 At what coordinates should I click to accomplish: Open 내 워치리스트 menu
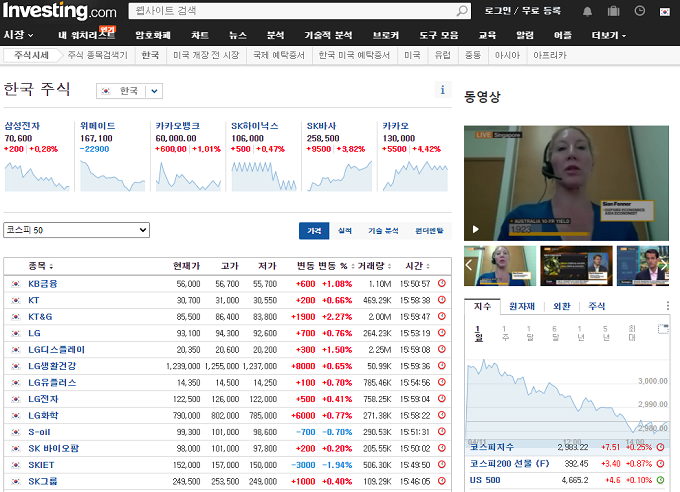tap(87, 35)
